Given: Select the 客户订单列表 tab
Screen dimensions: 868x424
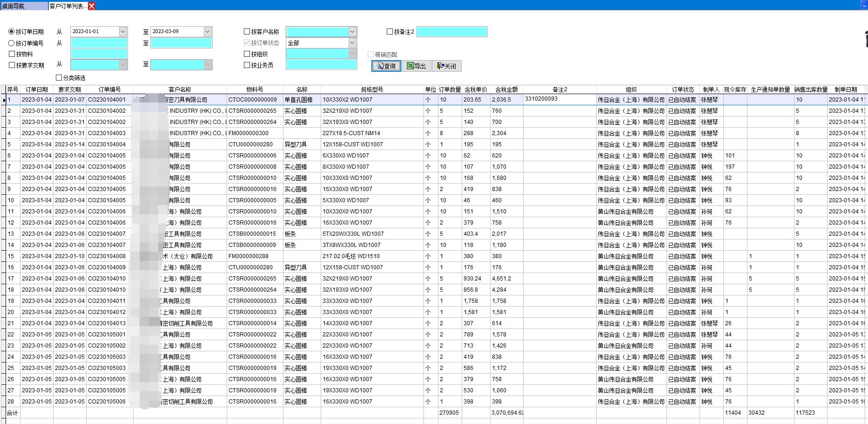Looking at the screenshot, I should [x=67, y=6].
